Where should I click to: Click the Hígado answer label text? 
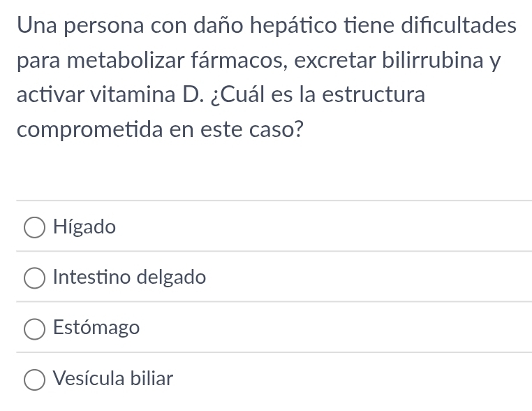click(x=84, y=227)
